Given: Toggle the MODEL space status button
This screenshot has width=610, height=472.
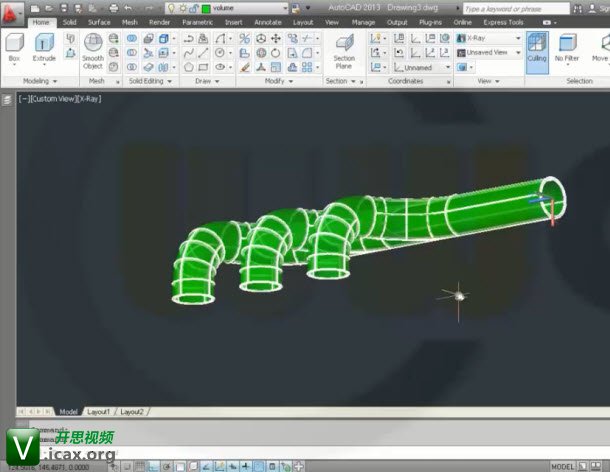Looking at the screenshot, I should pyautogui.click(x=562, y=466).
